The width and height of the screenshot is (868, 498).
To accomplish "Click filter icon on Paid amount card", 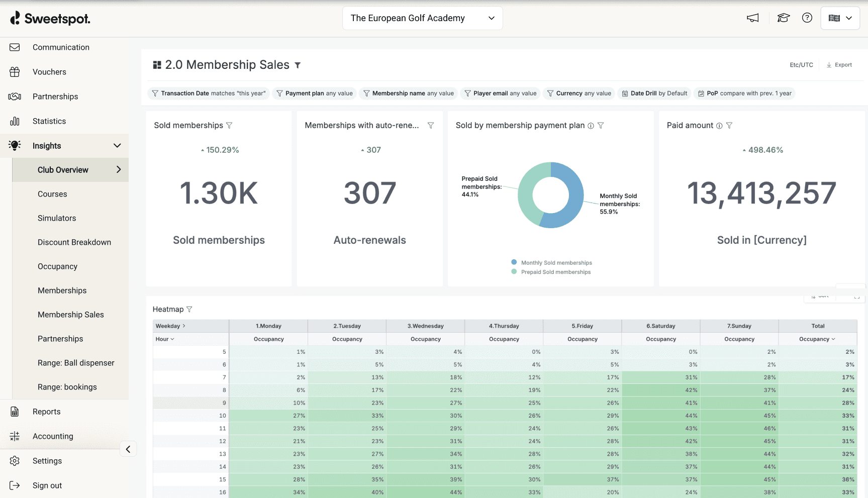I will (729, 126).
